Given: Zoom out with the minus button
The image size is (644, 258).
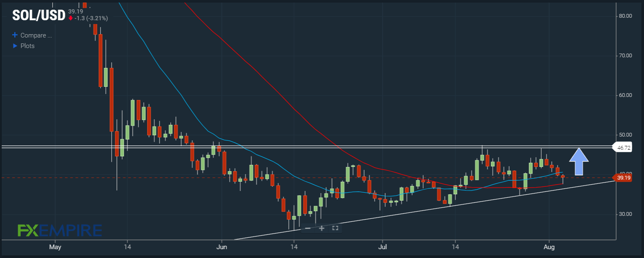Looking at the screenshot, I should tap(308, 228).
